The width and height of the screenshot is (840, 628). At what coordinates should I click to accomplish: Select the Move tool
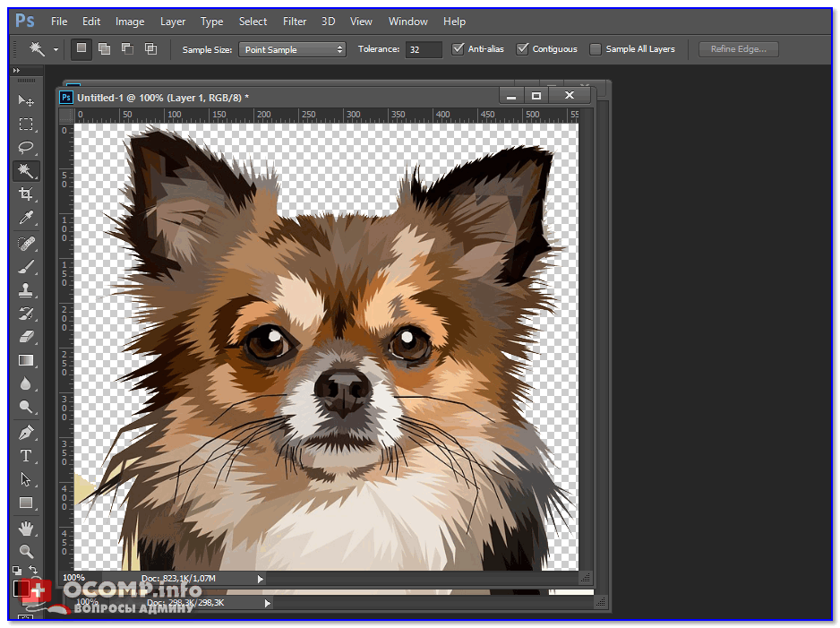(26, 100)
